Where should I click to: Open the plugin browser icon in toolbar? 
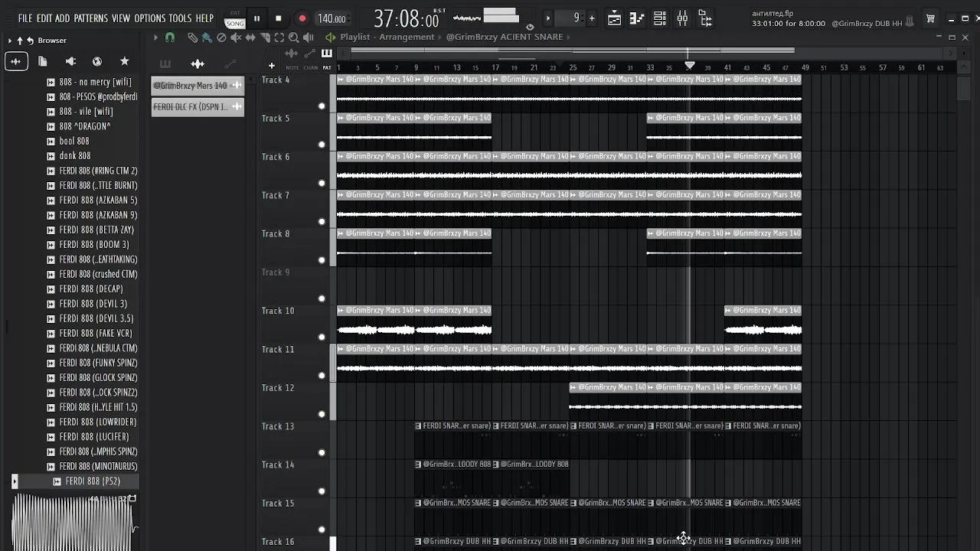pos(706,19)
